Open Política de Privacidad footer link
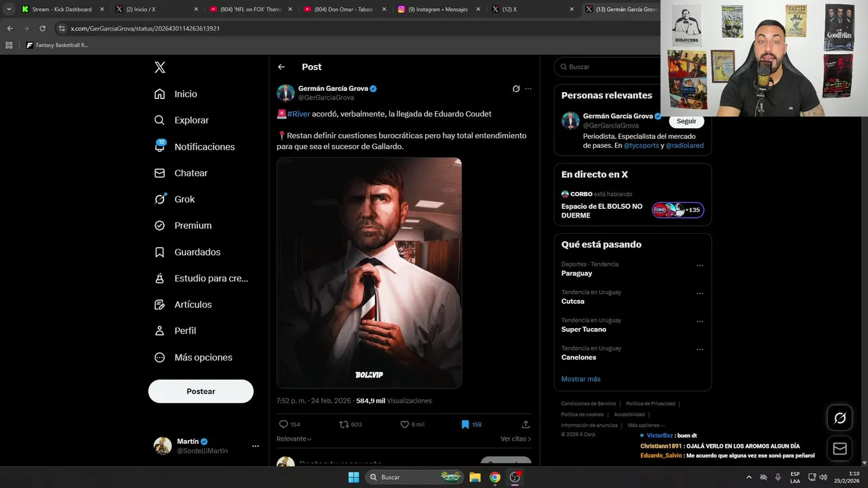This screenshot has height=488, width=868. point(650,404)
